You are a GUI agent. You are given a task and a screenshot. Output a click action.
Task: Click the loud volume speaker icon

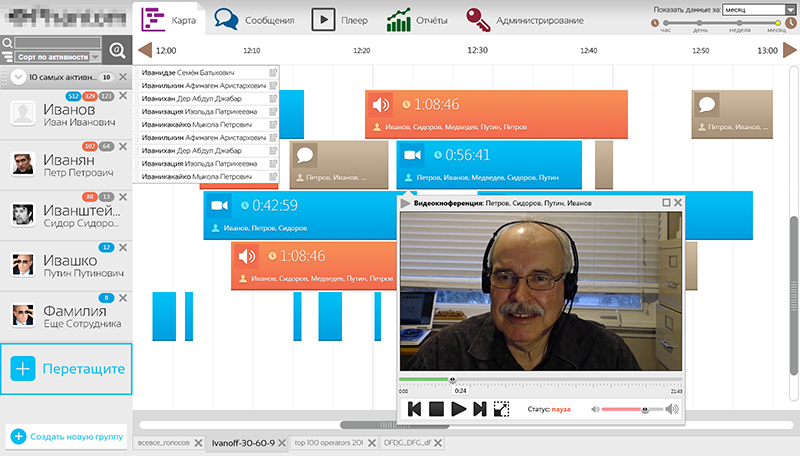[x=672, y=409]
